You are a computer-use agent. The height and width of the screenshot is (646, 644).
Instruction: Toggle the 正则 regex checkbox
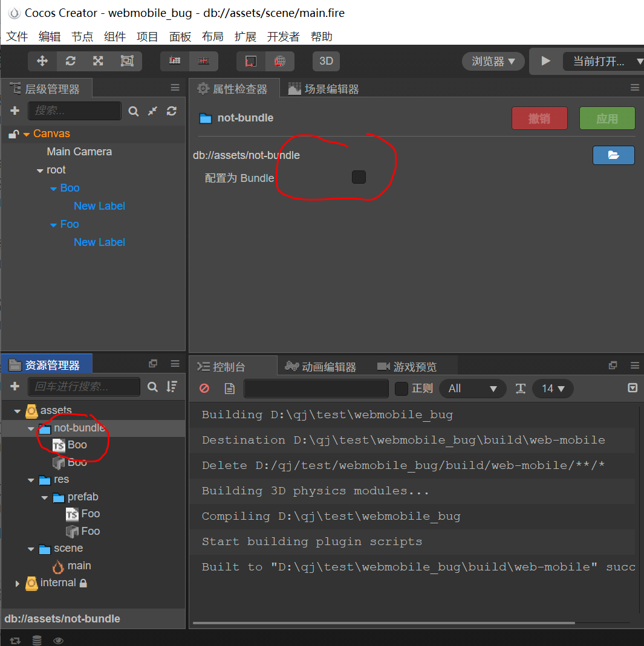tap(401, 389)
